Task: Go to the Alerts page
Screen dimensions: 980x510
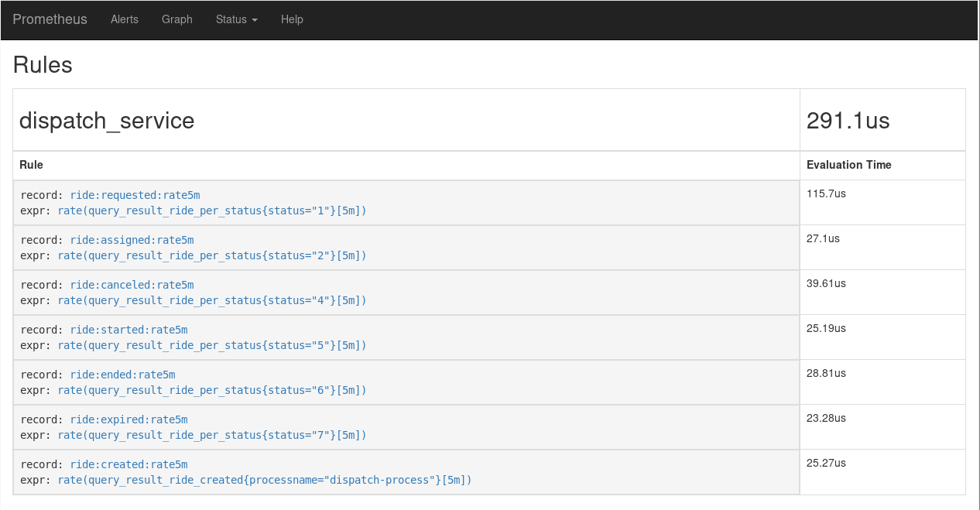Action: pyautogui.click(x=125, y=19)
